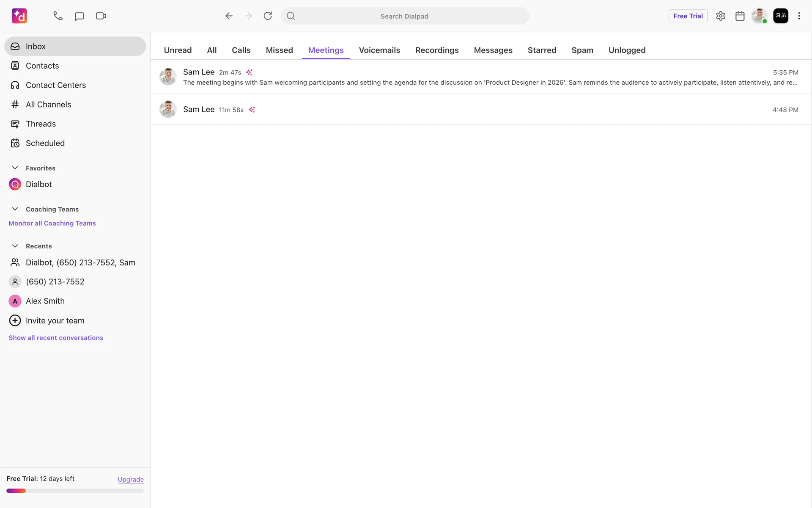
Task: Start a video meeting icon
Action: [101, 16]
